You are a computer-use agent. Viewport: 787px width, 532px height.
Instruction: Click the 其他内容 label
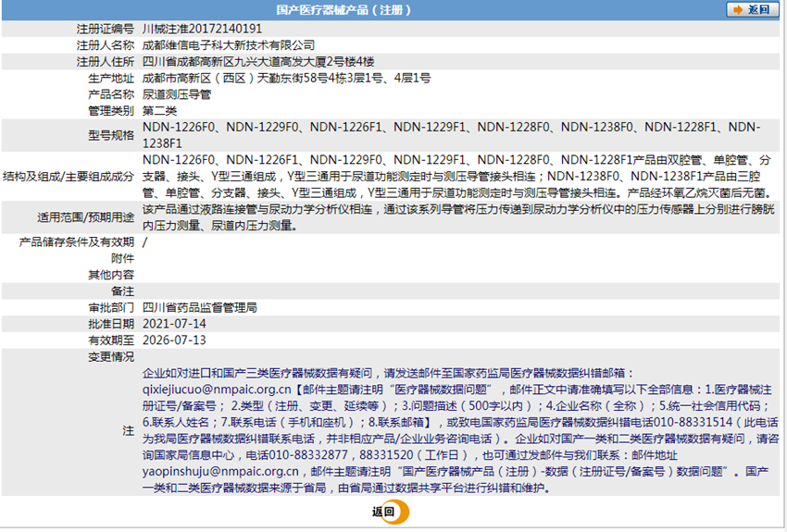pyautogui.click(x=111, y=275)
